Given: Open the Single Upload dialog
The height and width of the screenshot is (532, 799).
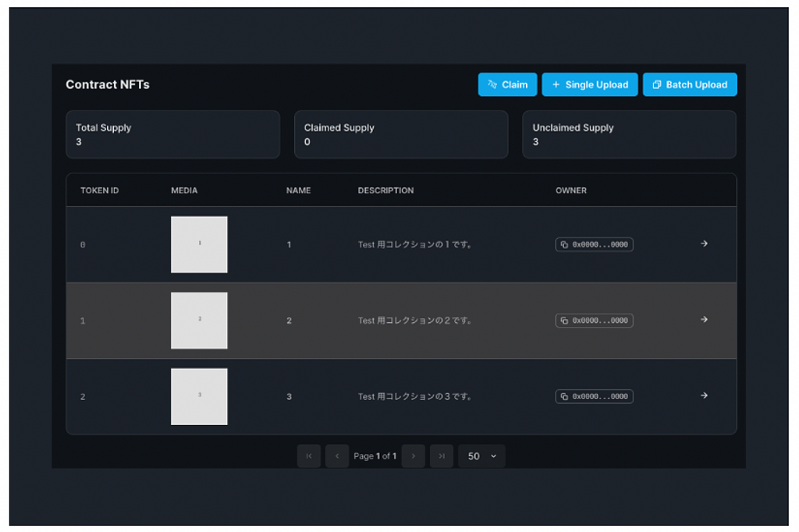Looking at the screenshot, I should coord(590,84).
